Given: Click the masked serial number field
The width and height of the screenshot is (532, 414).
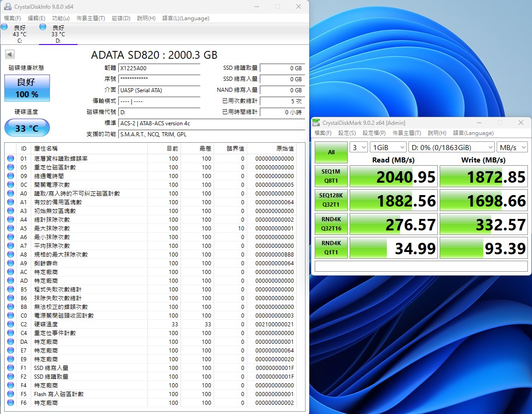Looking at the screenshot, I should click(159, 79).
